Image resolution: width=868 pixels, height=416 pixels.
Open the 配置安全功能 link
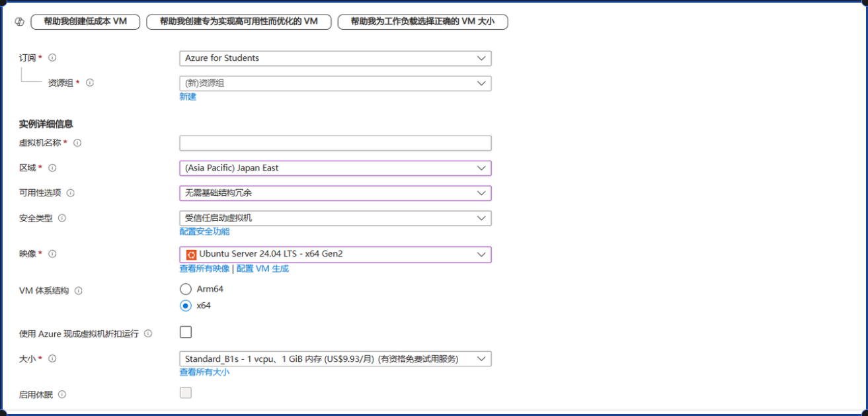pyautogui.click(x=204, y=231)
